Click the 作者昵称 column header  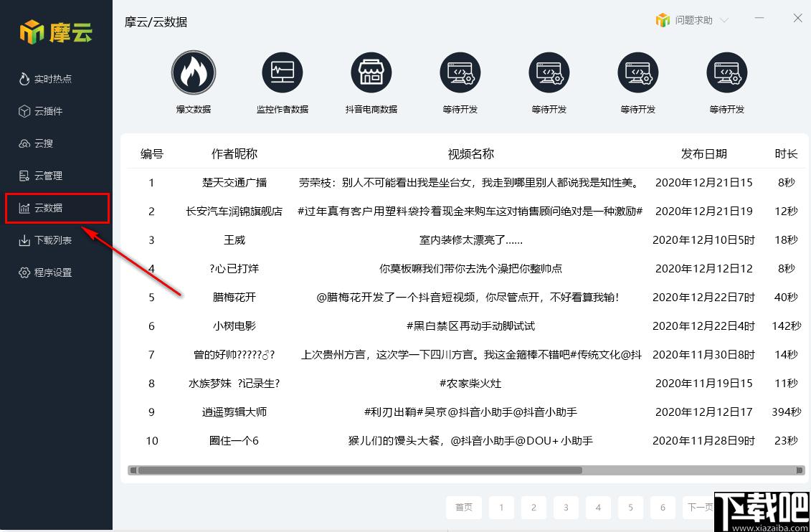coord(234,153)
